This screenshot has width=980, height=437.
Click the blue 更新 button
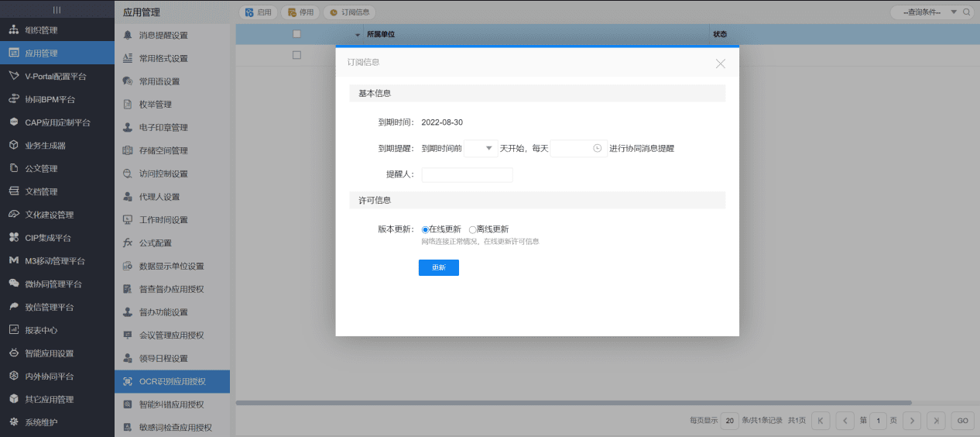(439, 267)
